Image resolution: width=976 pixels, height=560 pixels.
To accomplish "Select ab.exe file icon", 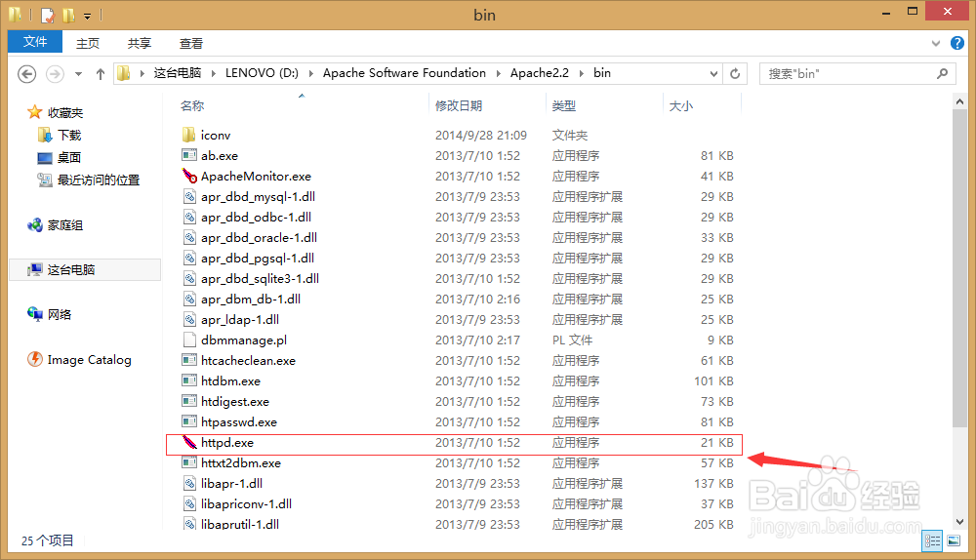I will (x=189, y=155).
